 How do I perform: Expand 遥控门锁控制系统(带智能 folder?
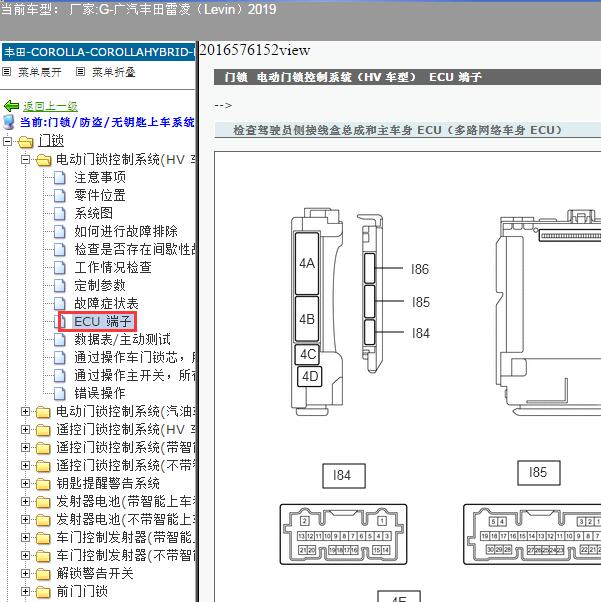(x=25, y=448)
